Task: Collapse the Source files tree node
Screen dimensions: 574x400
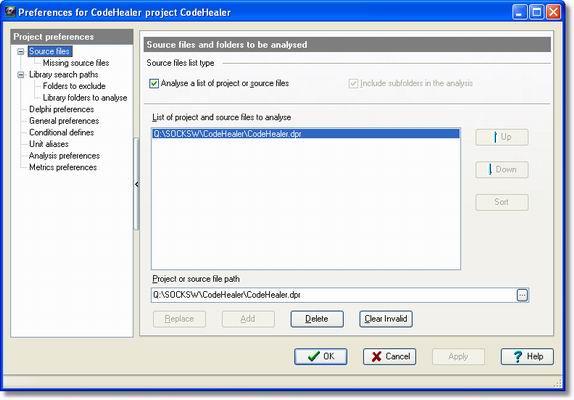Action: click(x=20, y=52)
